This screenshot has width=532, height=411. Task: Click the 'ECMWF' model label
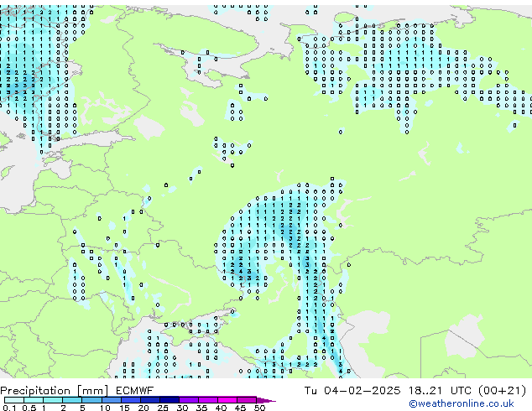tap(134, 391)
